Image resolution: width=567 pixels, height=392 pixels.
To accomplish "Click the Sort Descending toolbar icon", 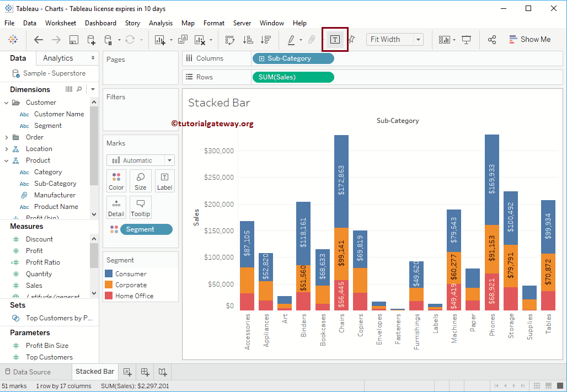I will [x=266, y=39].
